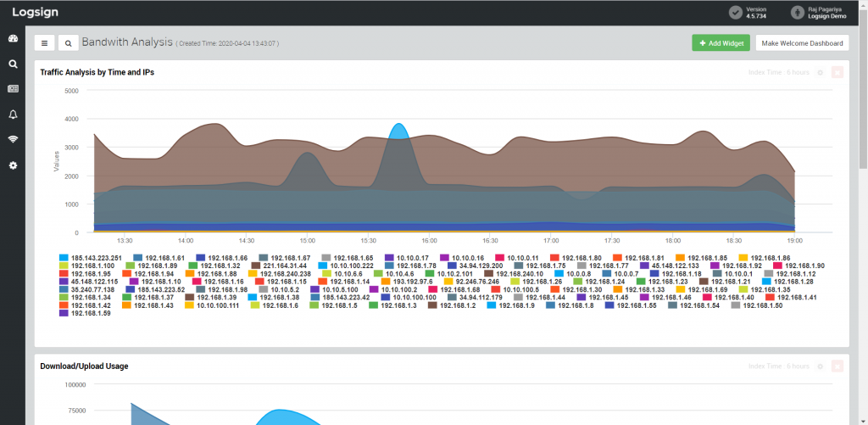Image resolution: width=868 pixels, height=425 pixels.
Task: Click Make Welcome Dashboard button
Action: [x=802, y=42]
